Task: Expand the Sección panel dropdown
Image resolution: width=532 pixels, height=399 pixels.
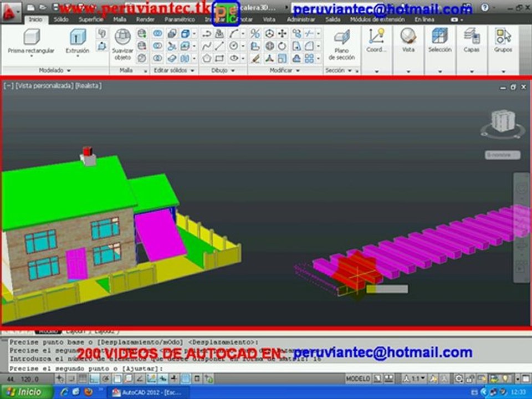Action: click(x=350, y=70)
